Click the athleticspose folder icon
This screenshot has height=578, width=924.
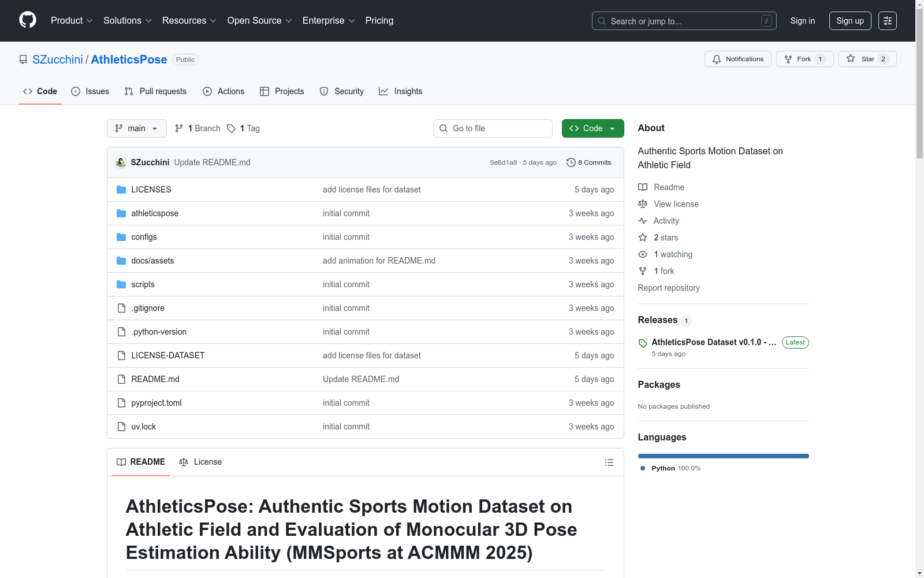click(x=121, y=213)
